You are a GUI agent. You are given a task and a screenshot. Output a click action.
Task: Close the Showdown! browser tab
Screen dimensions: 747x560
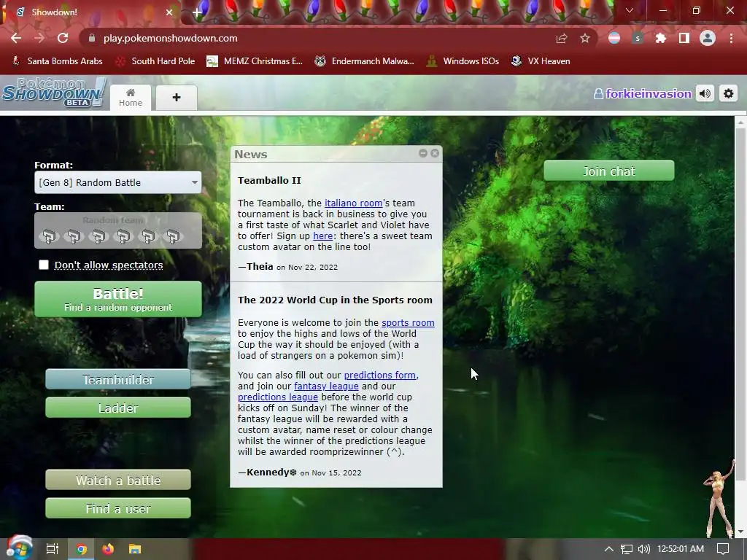(x=169, y=12)
